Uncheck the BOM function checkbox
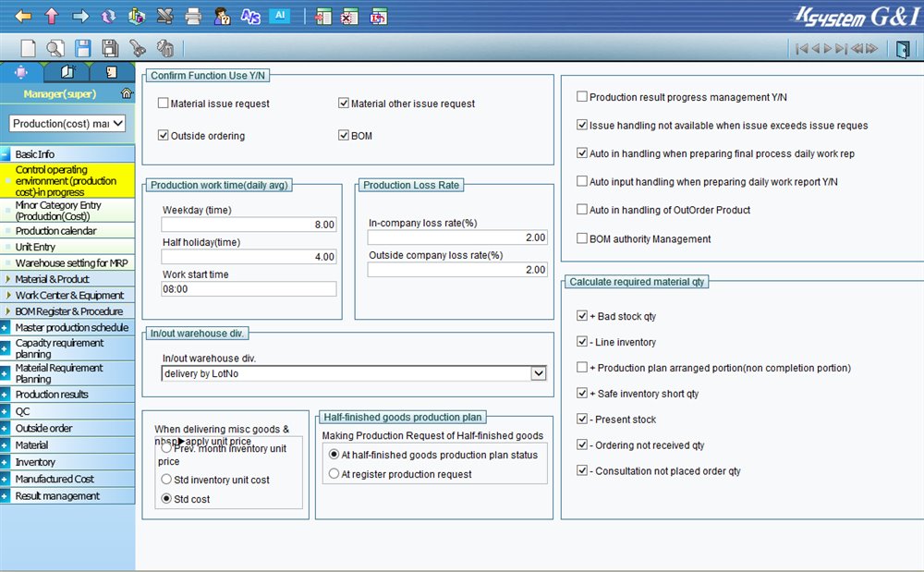 click(344, 136)
